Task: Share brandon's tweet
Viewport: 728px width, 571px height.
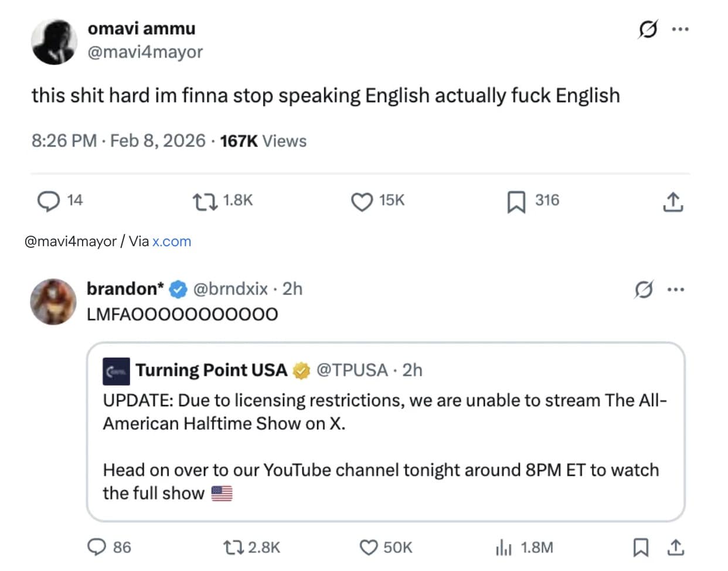Action: (x=675, y=548)
